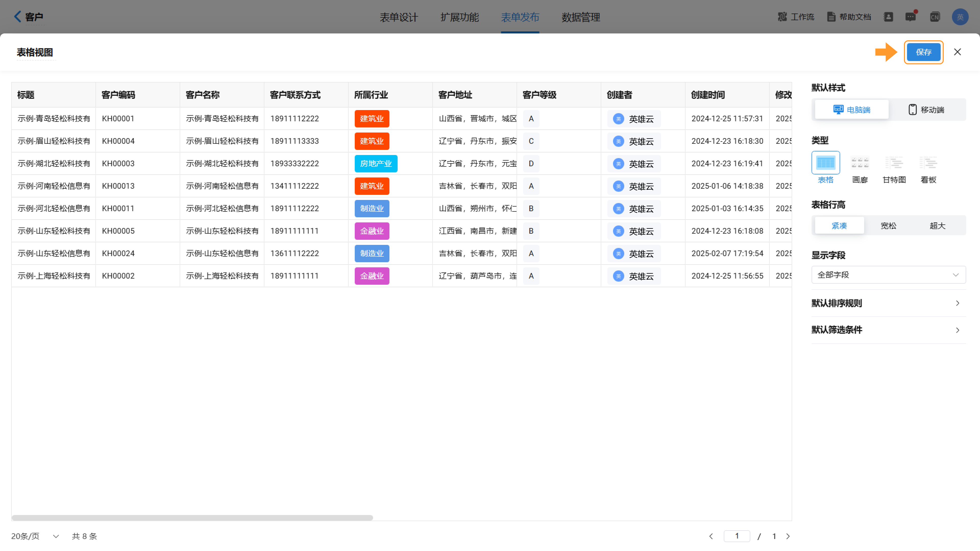
Task: Click creator avatar in KH00011 row
Action: click(619, 209)
